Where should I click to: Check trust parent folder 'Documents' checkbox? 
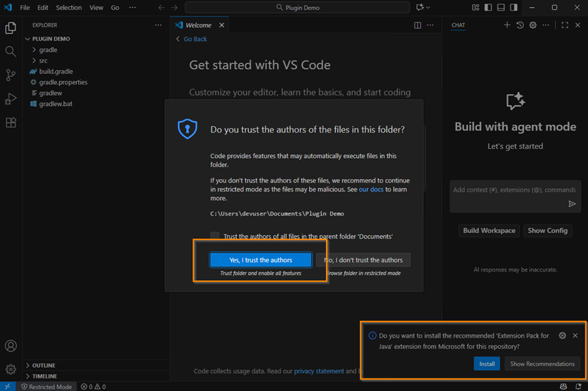(214, 236)
